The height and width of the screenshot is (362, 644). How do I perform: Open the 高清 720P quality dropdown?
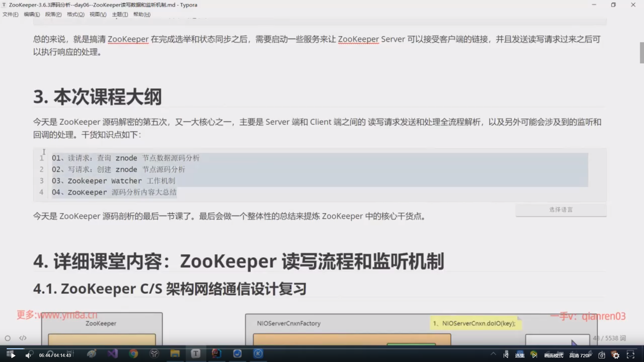point(580,356)
